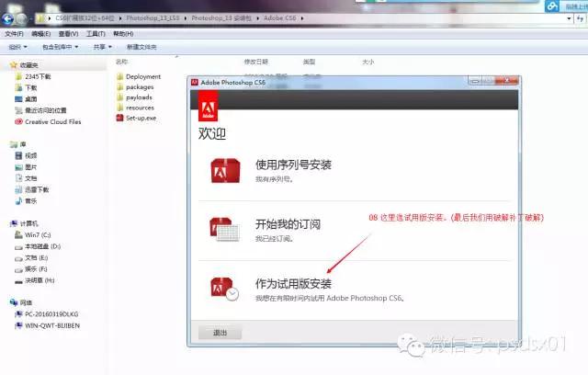Click the Music (音乐) library icon
The height and width of the screenshot is (375, 588).
[18, 201]
